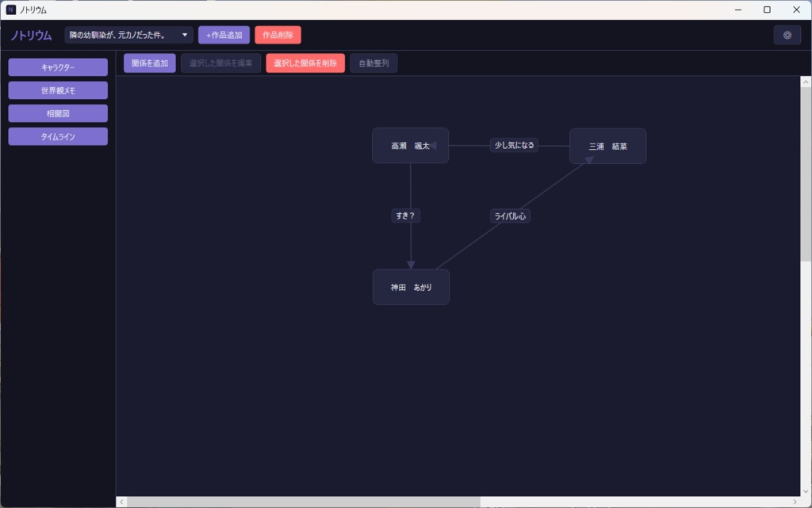Viewport: 812px width, 508px height.
Task: Click the horizontal scrollbar right arrow
Action: 795,502
